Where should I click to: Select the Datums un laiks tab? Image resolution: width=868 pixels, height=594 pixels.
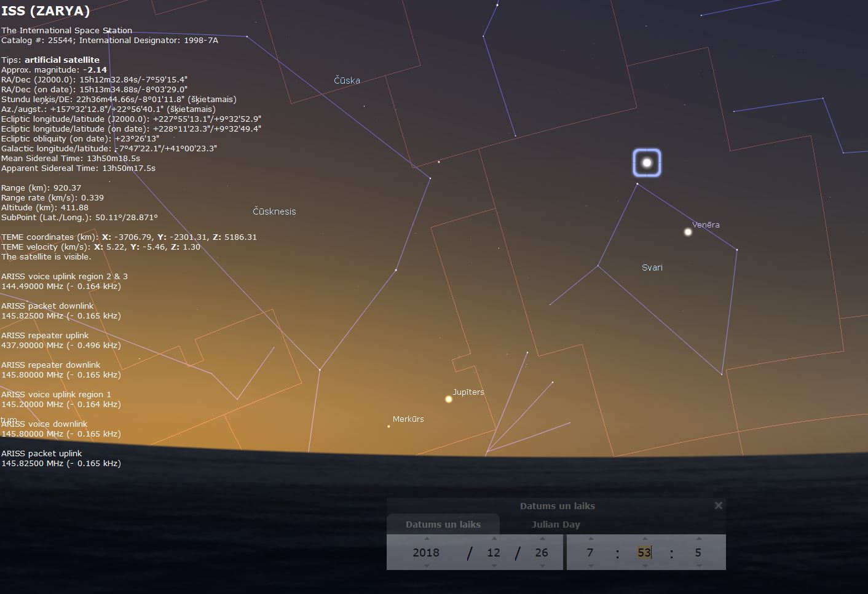pyautogui.click(x=443, y=525)
